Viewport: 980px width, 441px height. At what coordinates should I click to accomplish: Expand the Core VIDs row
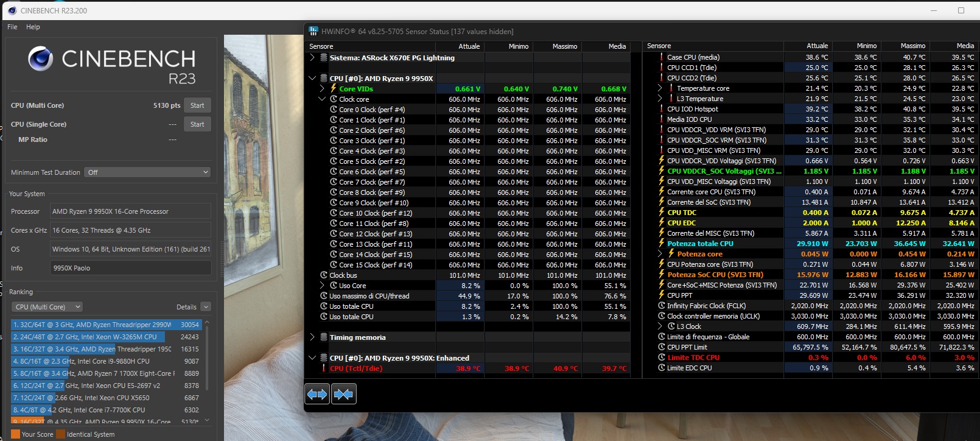[x=322, y=89]
